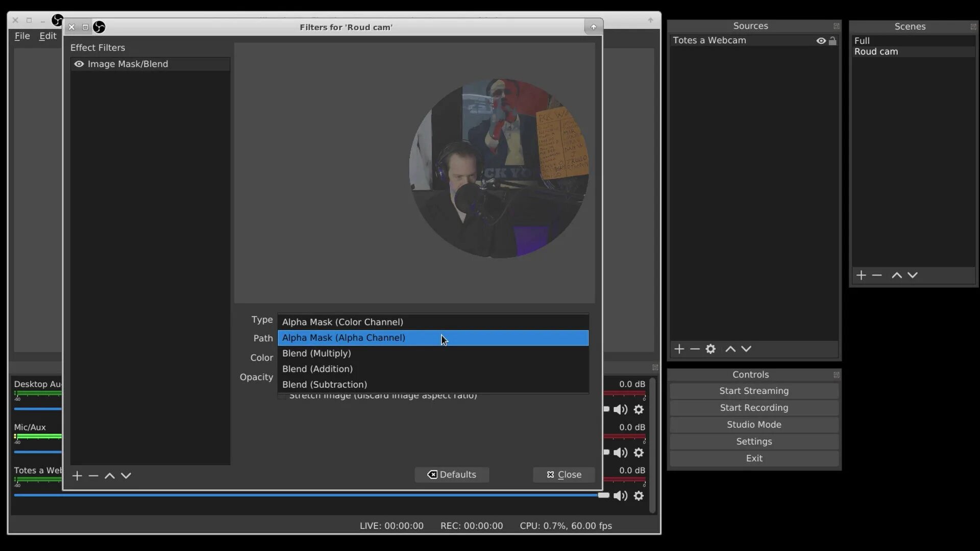This screenshot has height=551, width=980.
Task: Expand sources panel add source button
Action: (679, 348)
